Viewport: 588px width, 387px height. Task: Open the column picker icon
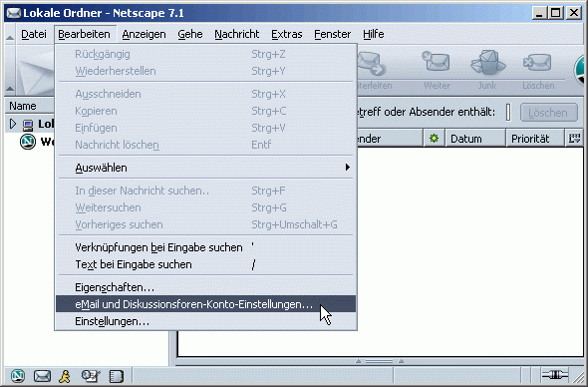(x=574, y=139)
